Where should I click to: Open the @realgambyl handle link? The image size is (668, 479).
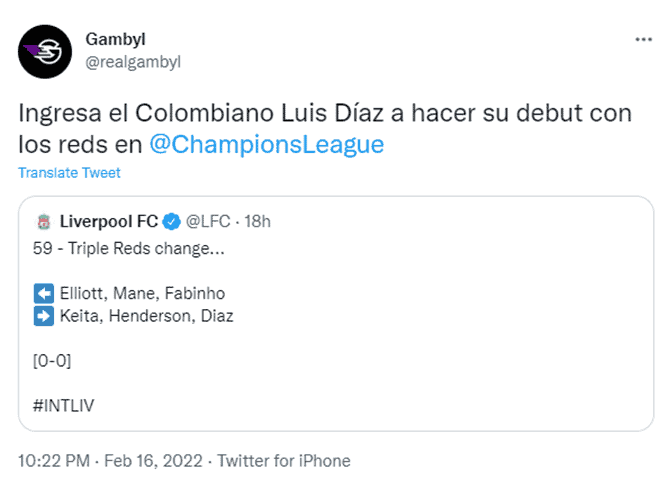click(x=133, y=62)
